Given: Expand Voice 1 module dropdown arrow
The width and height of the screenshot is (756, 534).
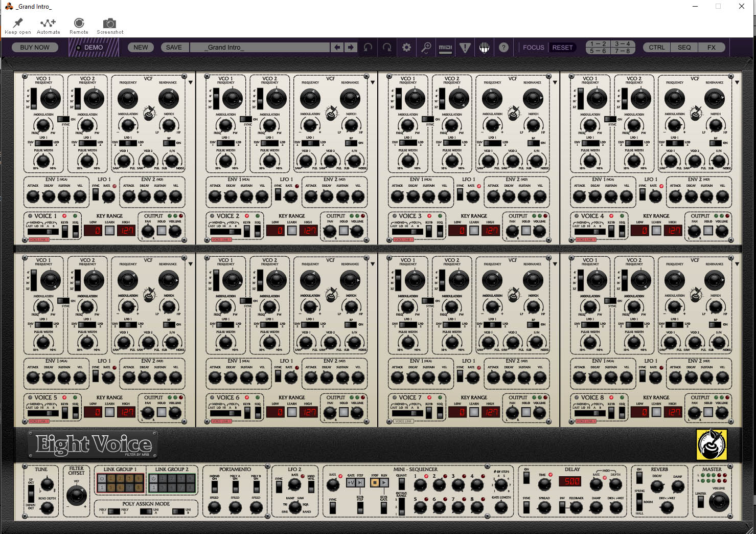Looking at the screenshot, I should [x=190, y=82].
